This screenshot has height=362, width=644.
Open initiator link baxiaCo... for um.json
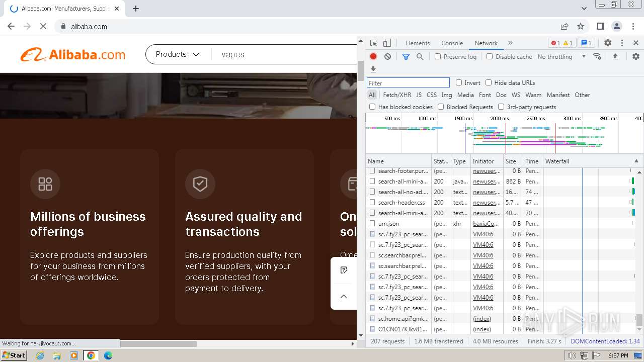pyautogui.click(x=486, y=223)
